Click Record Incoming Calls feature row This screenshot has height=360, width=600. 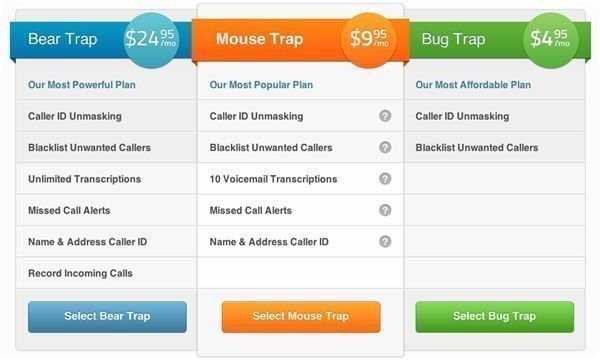point(106,273)
